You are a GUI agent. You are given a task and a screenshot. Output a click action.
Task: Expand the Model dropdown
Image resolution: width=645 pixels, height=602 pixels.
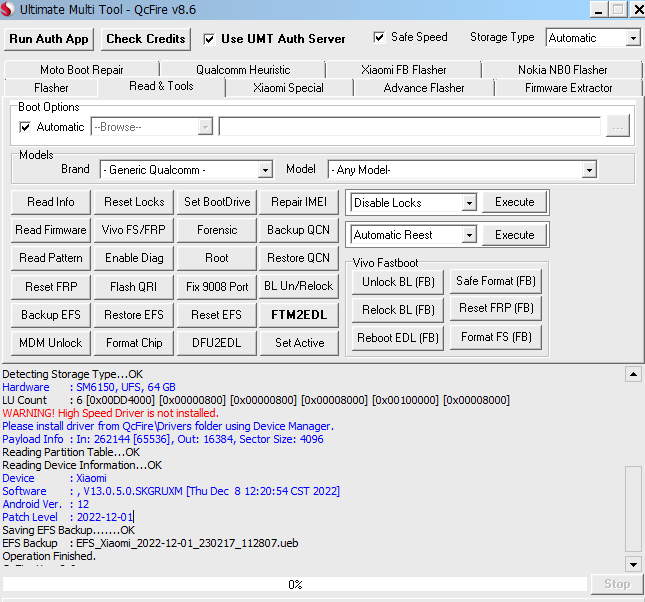pos(589,170)
